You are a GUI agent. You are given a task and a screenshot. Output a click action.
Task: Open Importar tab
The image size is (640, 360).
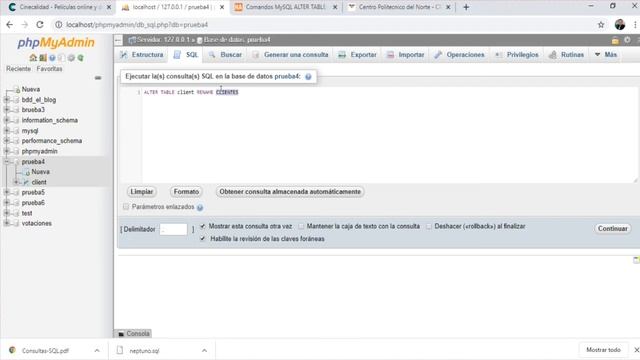pos(406,55)
